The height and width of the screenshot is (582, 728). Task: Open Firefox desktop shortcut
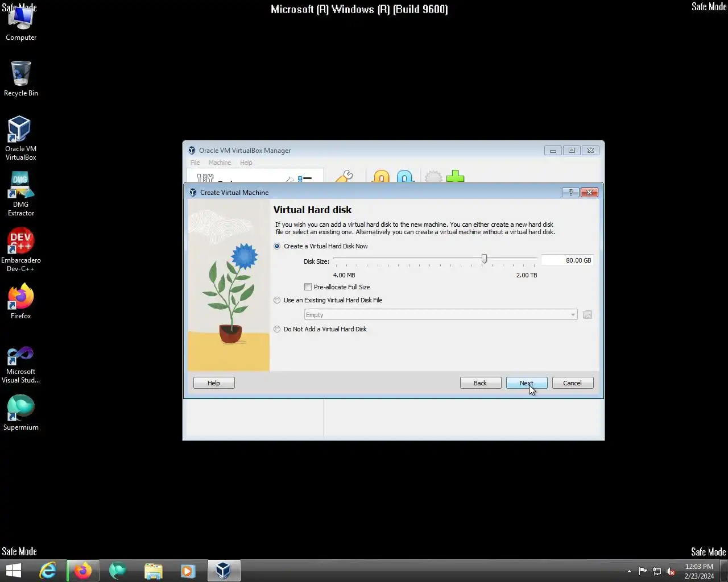coord(21,301)
